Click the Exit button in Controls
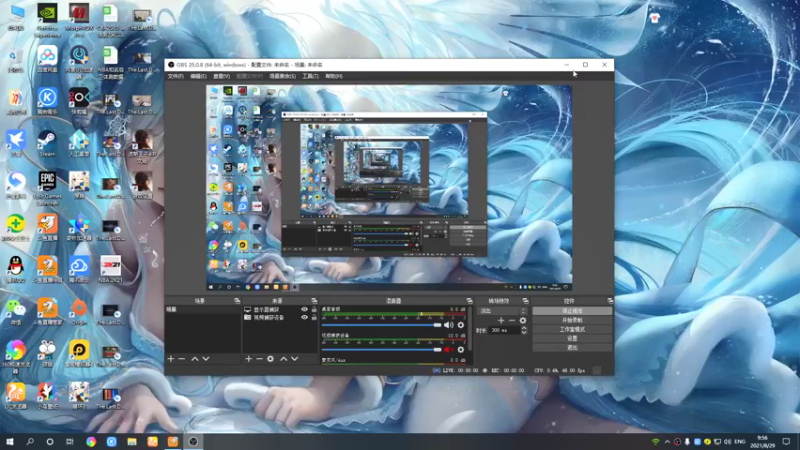Viewport: 800px width, 450px height. pos(572,347)
